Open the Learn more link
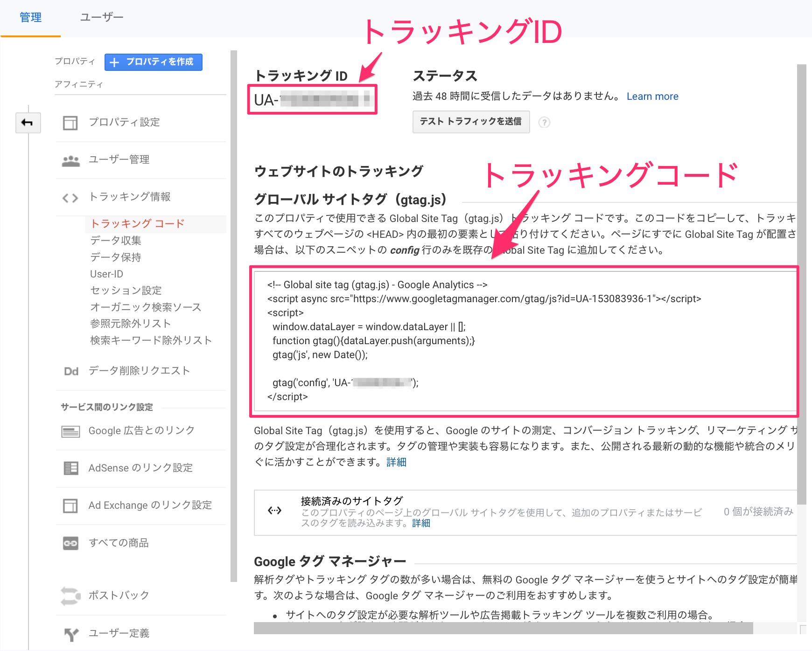The height and width of the screenshot is (651, 812). (x=652, y=97)
